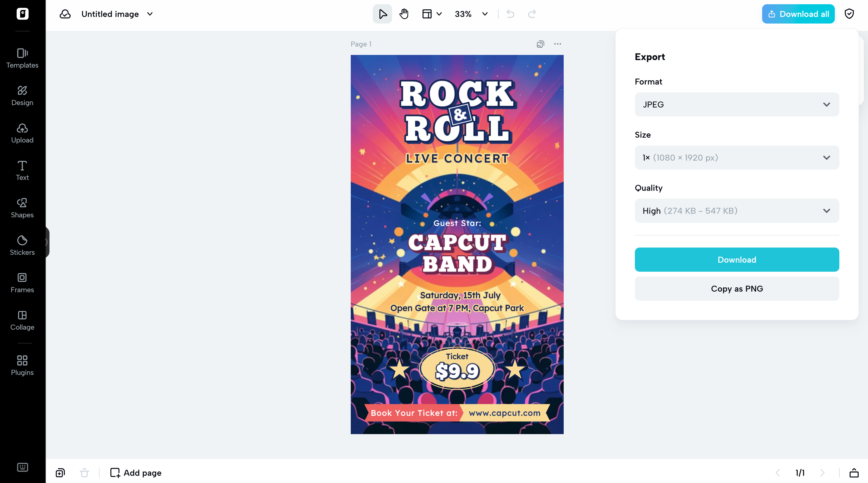The height and width of the screenshot is (483, 868).
Task: Click Copy as PNG
Action: (737, 289)
